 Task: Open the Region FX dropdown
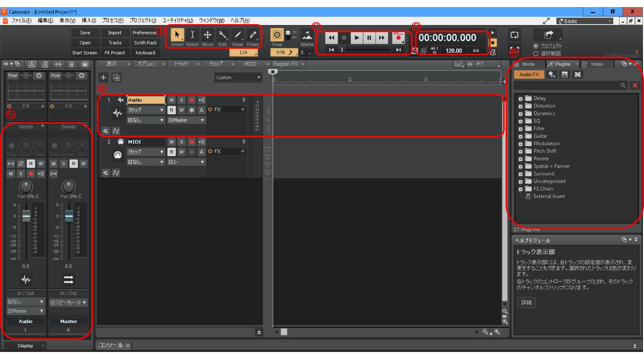tap(289, 64)
